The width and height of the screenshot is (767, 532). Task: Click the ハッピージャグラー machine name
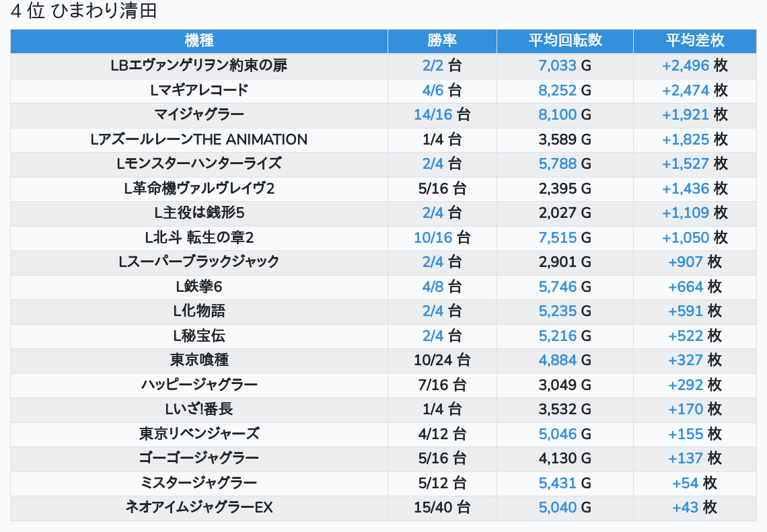tap(198, 385)
